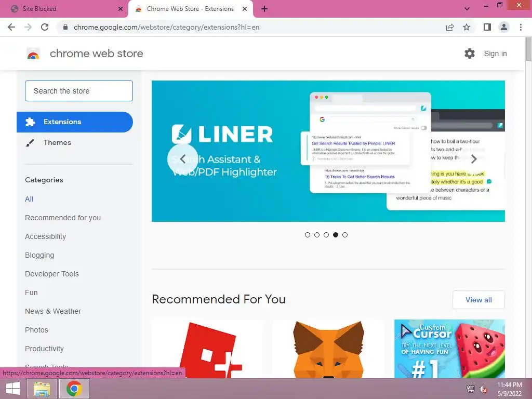This screenshot has height=399, width=532.
Task: Choose the Photos category
Action: pos(37,330)
